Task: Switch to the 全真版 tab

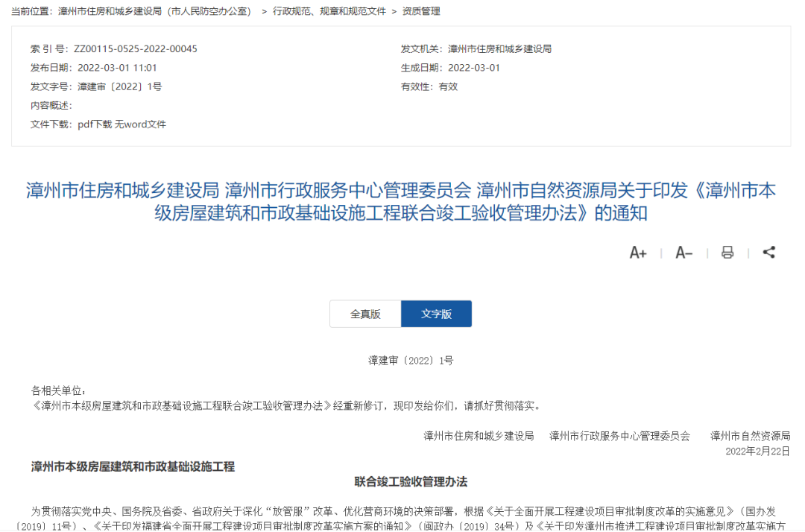Action: click(x=365, y=314)
